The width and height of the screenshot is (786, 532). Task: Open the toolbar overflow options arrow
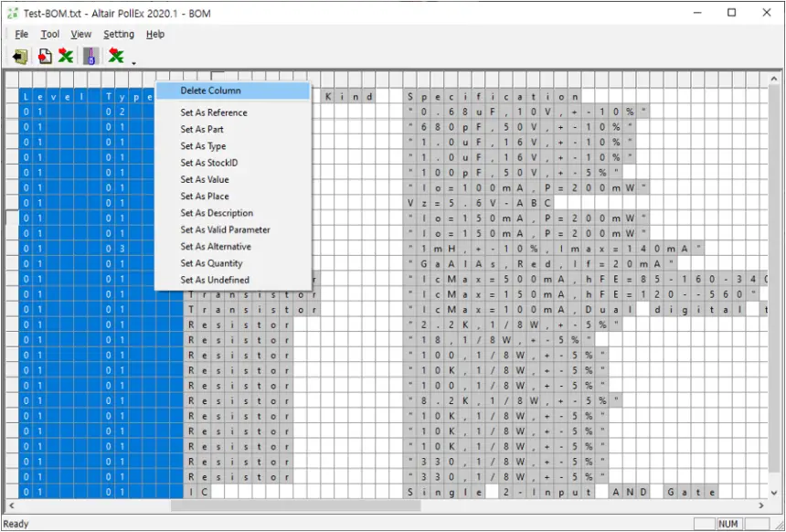tap(133, 63)
